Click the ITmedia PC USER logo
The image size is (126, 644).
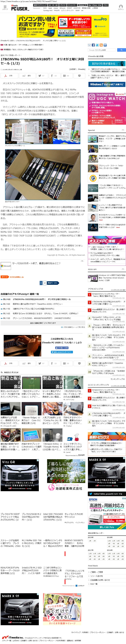pos(20,8)
